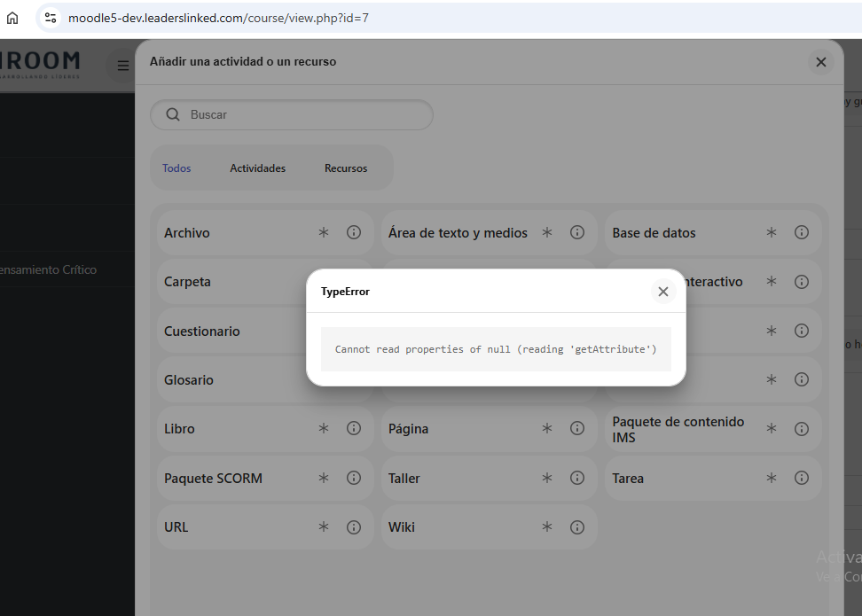Show information icon for Libro
Screen dimensions: 862x616
pos(354,428)
